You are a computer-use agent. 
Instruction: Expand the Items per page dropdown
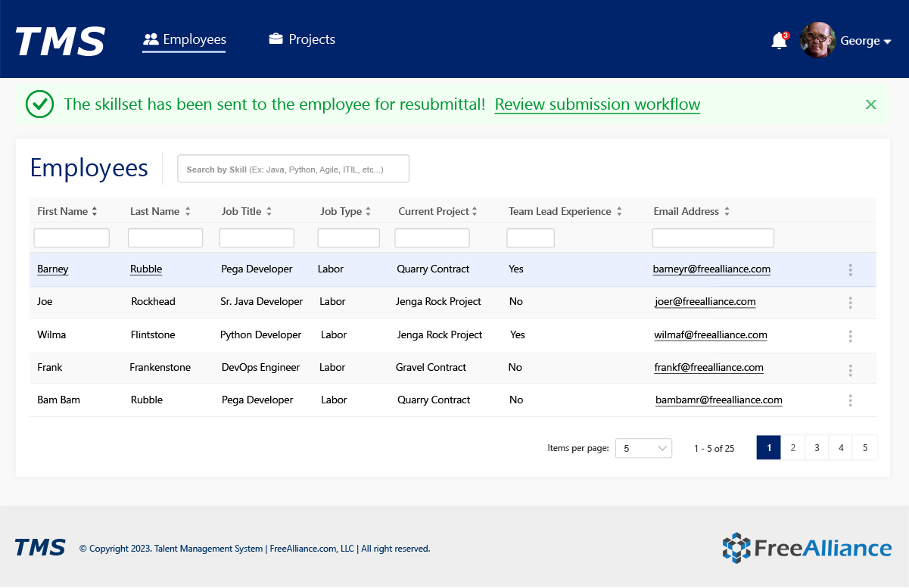pyautogui.click(x=643, y=448)
